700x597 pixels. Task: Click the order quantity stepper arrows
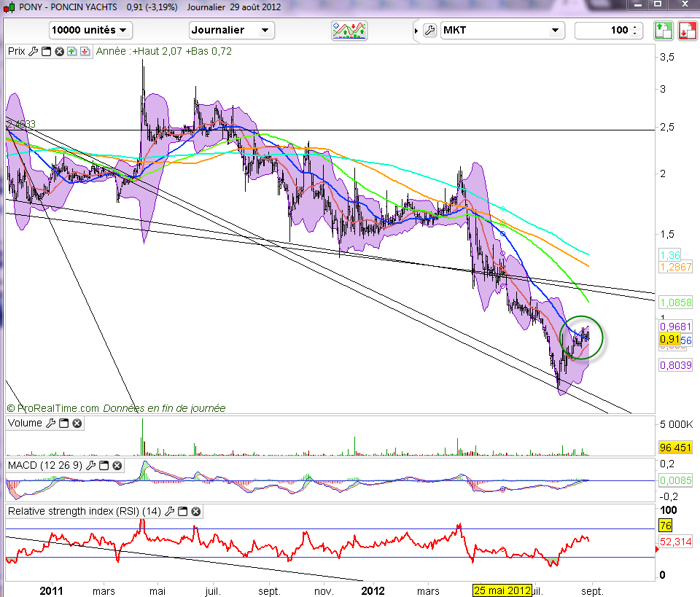pos(634,31)
